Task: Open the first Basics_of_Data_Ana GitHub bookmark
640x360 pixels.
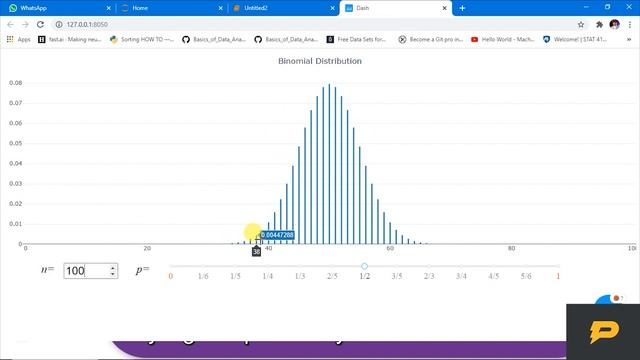Action: click(x=214, y=39)
